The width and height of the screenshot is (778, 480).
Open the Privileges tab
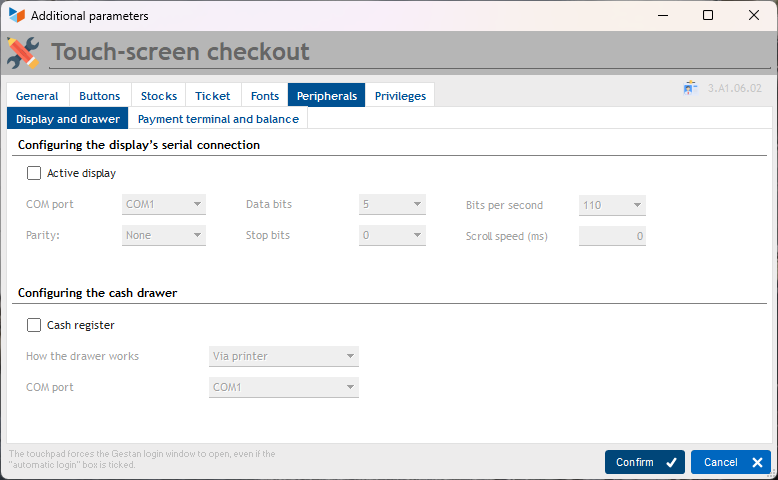(400, 96)
